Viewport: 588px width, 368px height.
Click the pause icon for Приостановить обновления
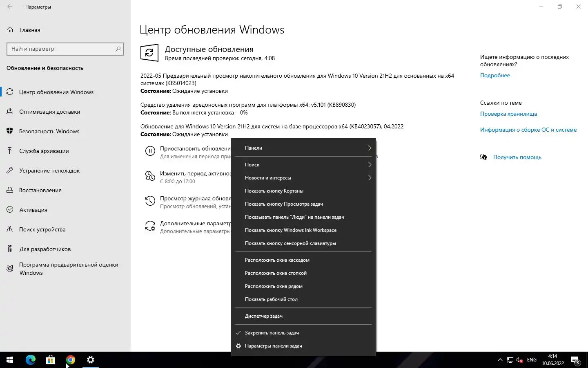[x=150, y=151]
